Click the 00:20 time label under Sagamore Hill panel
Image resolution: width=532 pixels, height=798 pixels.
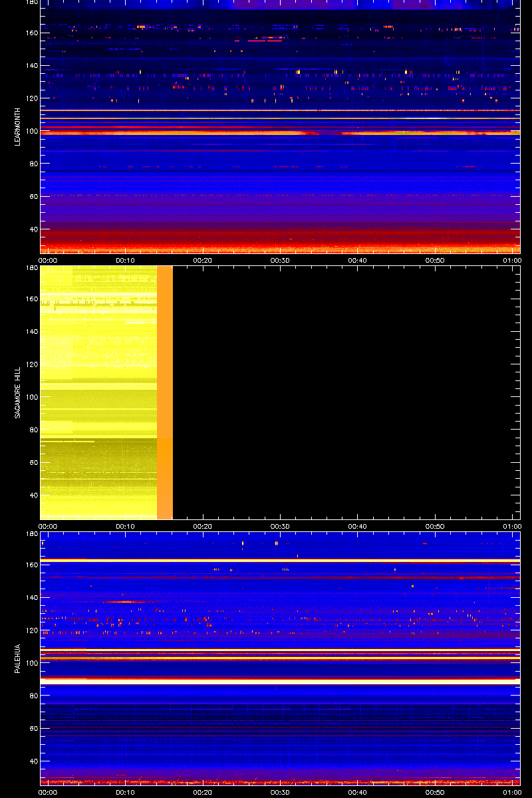[x=203, y=527]
